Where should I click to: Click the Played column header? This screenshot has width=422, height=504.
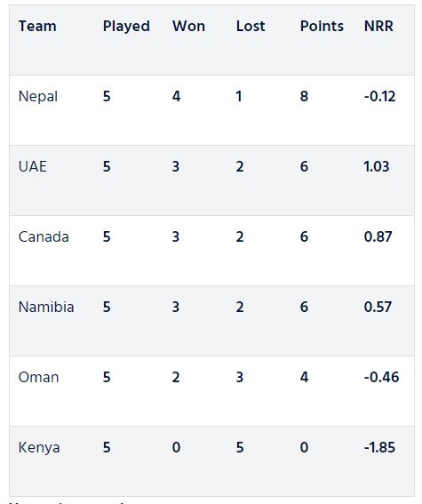126,27
